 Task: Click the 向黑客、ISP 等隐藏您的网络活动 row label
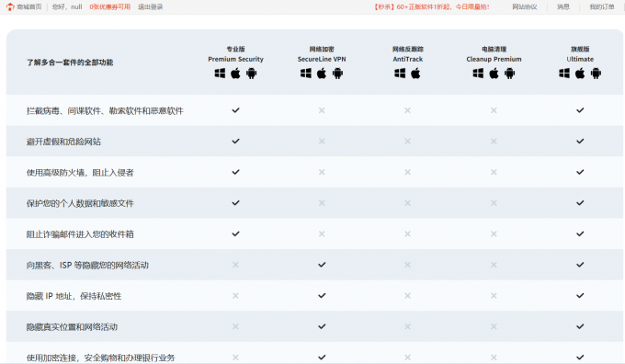[87, 265]
